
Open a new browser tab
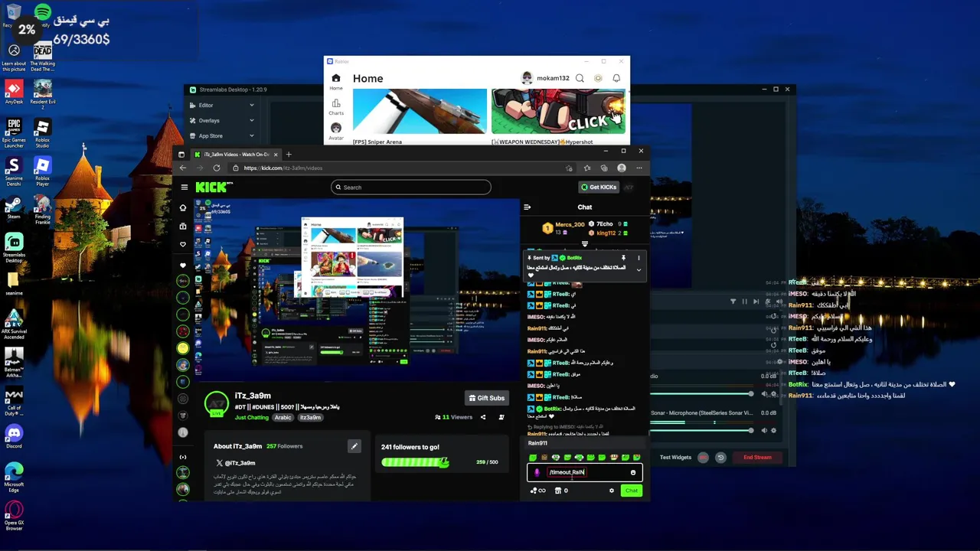[289, 154]
